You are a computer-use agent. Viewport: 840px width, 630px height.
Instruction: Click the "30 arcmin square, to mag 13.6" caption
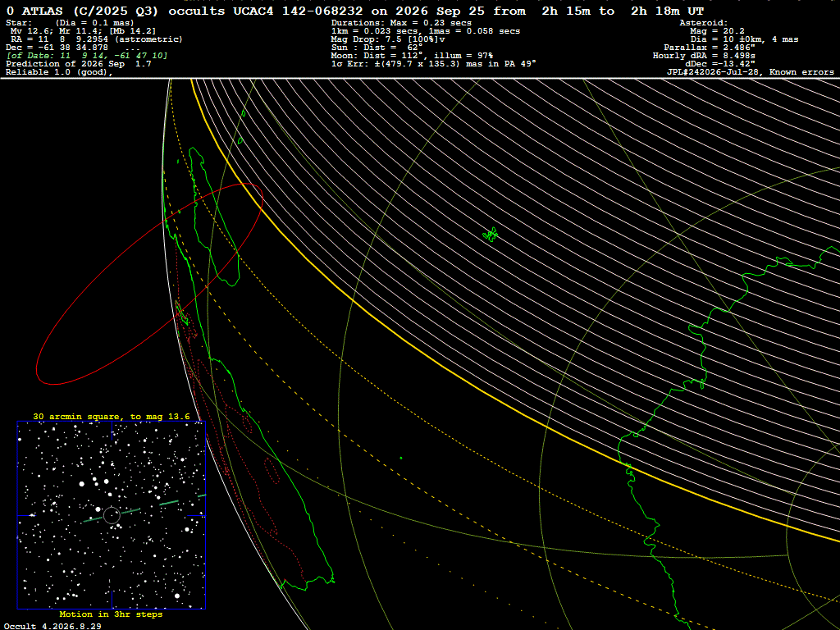(x=112, y=416)
